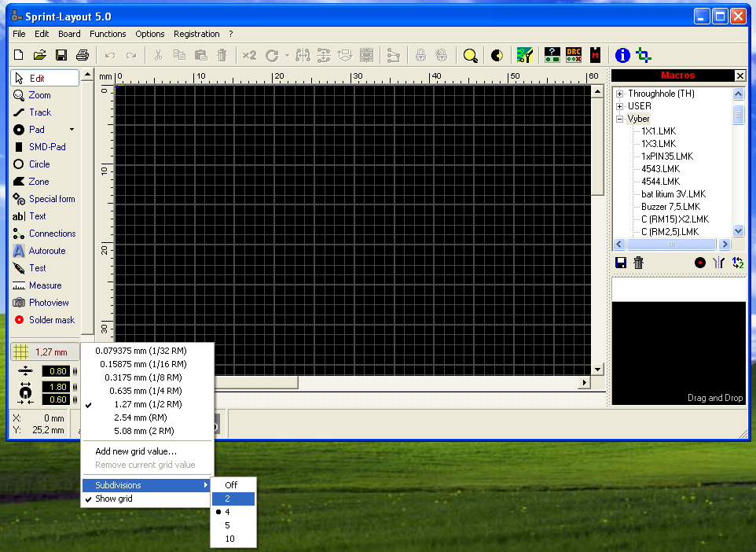Select the Circle tool
This screenshot has width=756, height=552.
(x=45, y=164)
